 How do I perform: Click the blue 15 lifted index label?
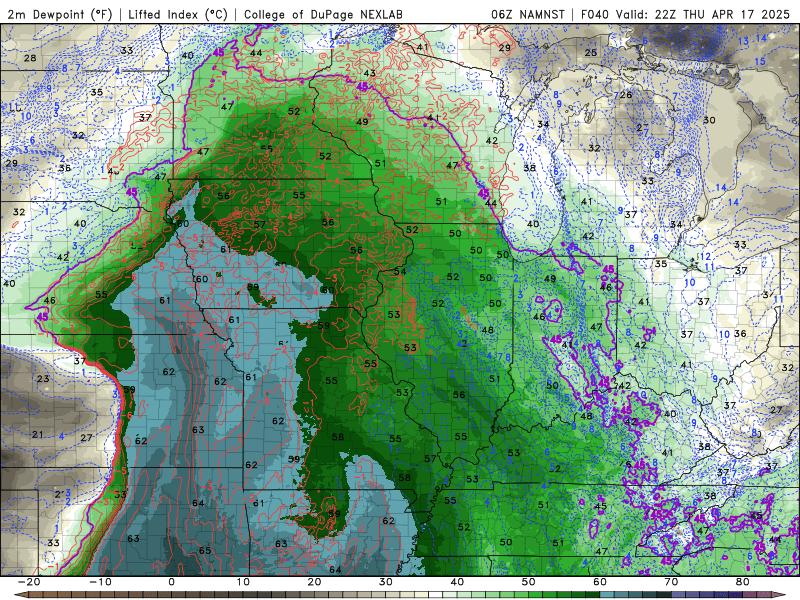pyautogui.click(x=760, y=61)
